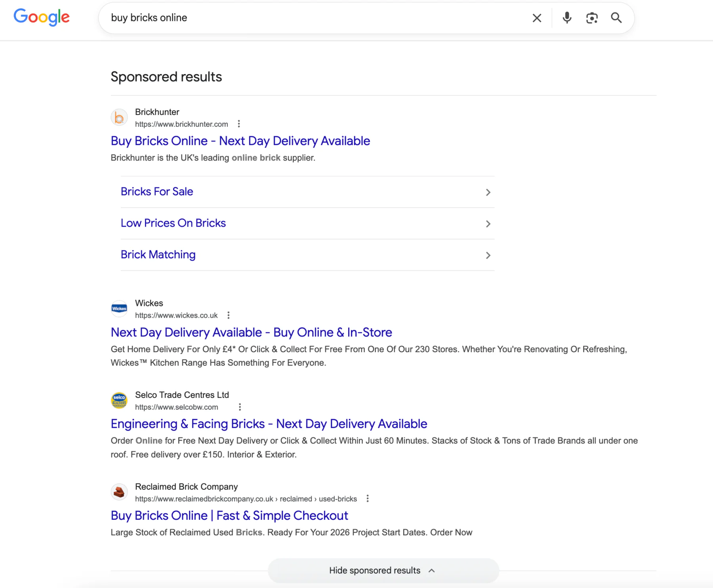
Task: Click the 'Reclaimed Brick Company' site name
Action: click(187, 487)
